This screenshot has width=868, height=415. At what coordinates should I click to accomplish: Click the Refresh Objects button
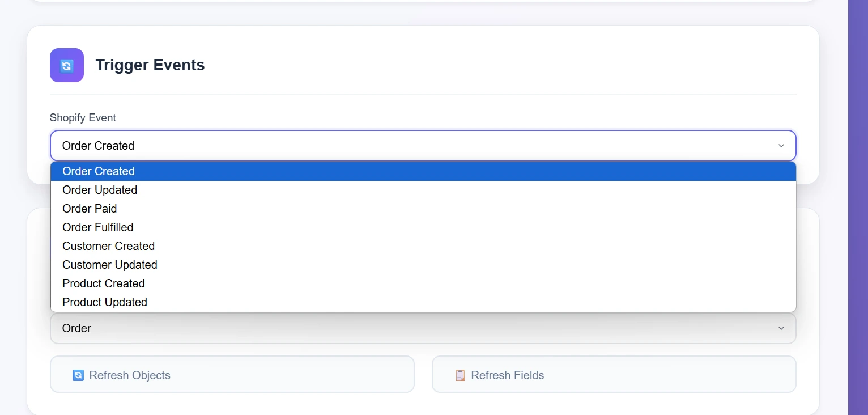(x=232, y=374)
